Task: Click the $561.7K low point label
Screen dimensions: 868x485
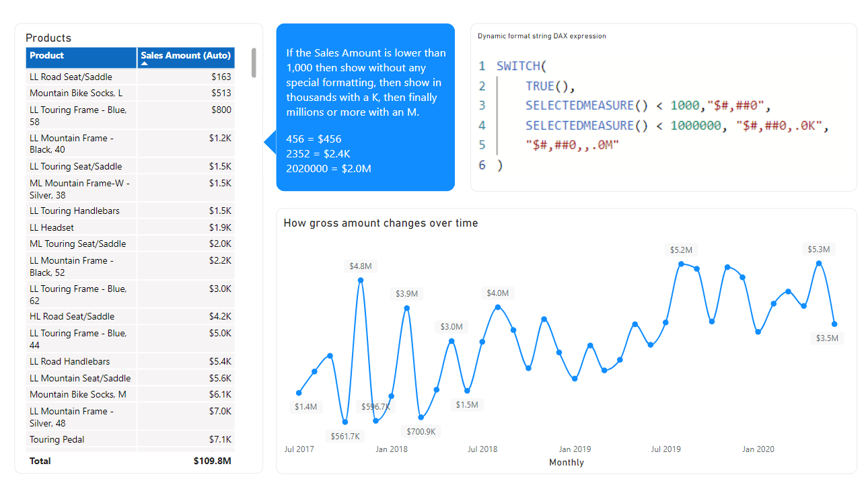Action: 345,436
